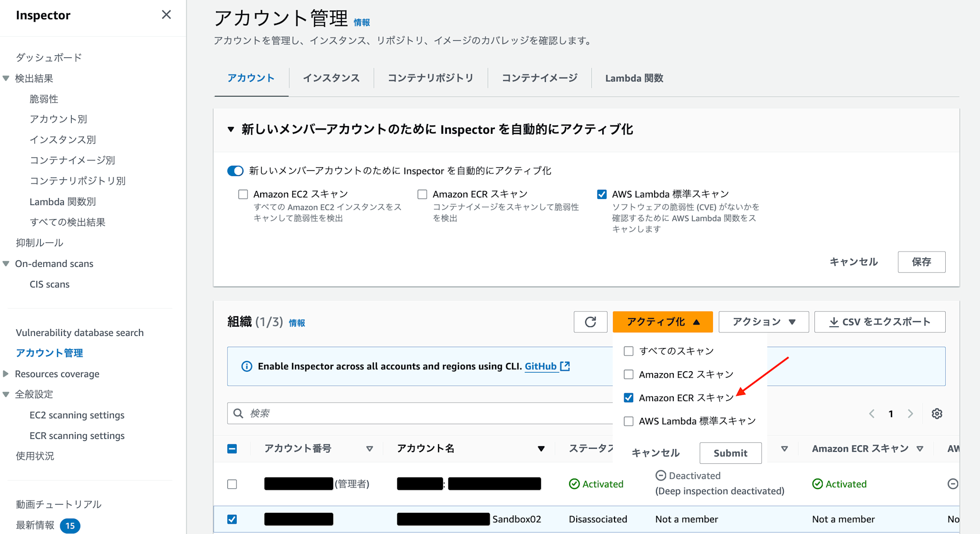Go to next page arrow
Image resolution: width=980 pixels, height=534 pixels.
[x=910, y=413]
